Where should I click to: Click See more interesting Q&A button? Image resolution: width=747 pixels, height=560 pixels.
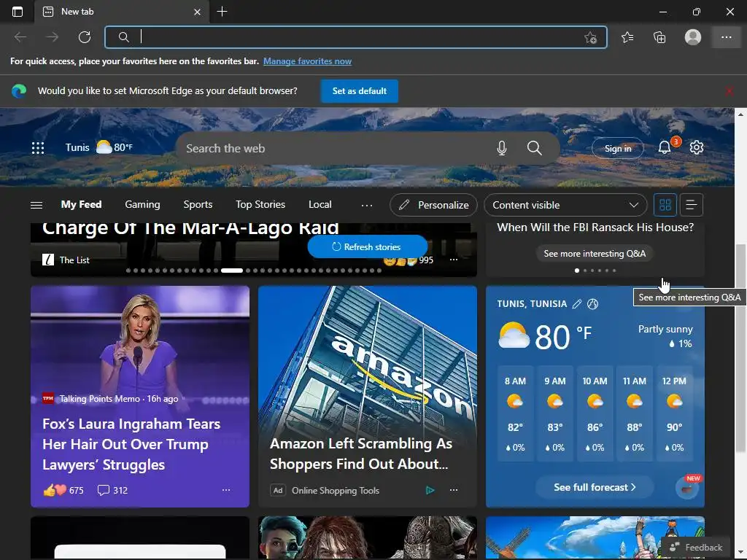coord(595,253)
